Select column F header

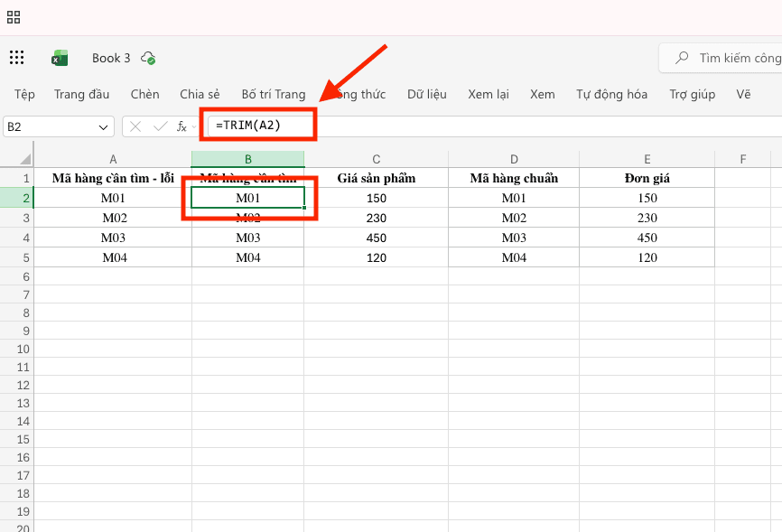[x=743, y=159]
